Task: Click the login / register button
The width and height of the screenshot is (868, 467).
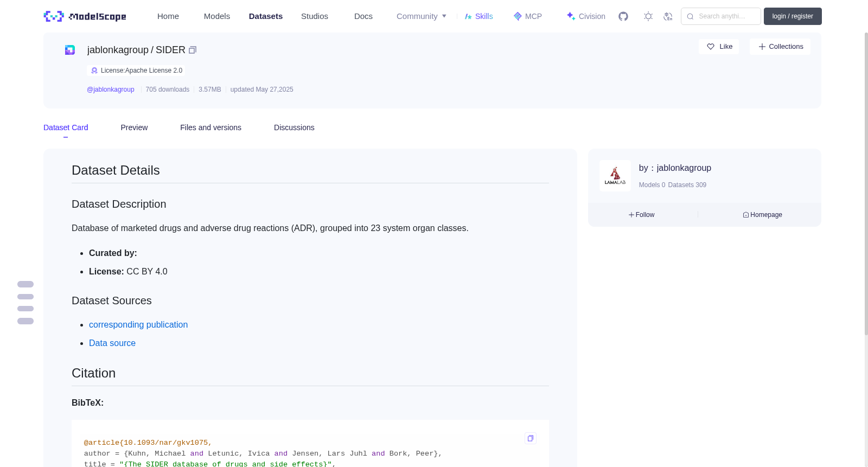Action: tap(793, 16)
